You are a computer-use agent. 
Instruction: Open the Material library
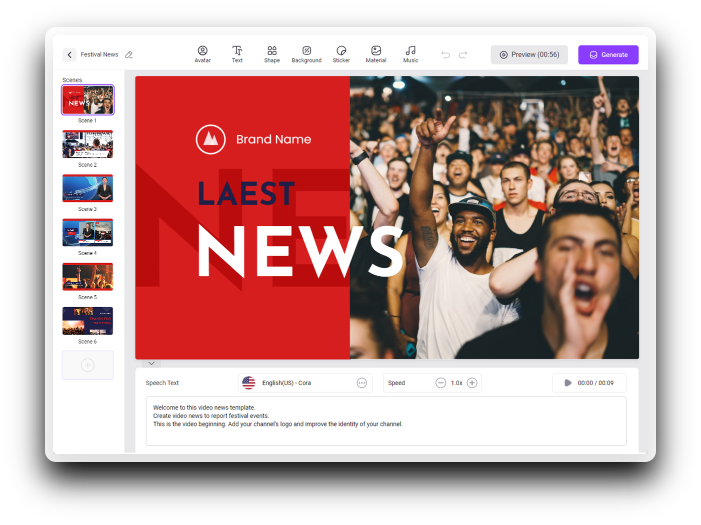[x=376, y=54]
